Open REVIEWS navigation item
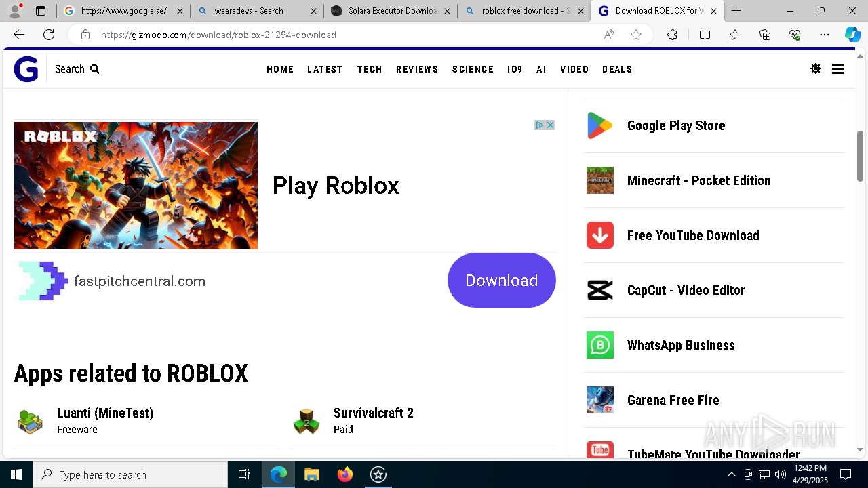This screenshot has height=488, width=868. pos(417,69)
